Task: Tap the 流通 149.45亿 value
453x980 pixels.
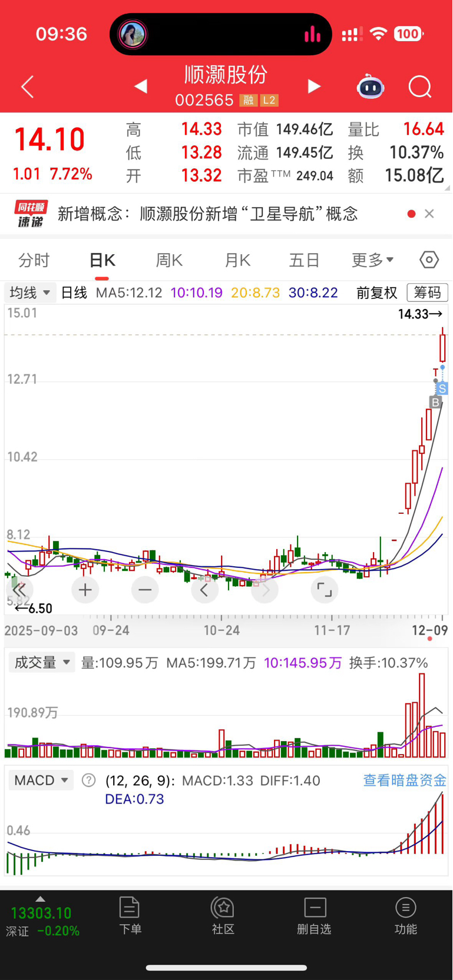Action: point(305,152)
